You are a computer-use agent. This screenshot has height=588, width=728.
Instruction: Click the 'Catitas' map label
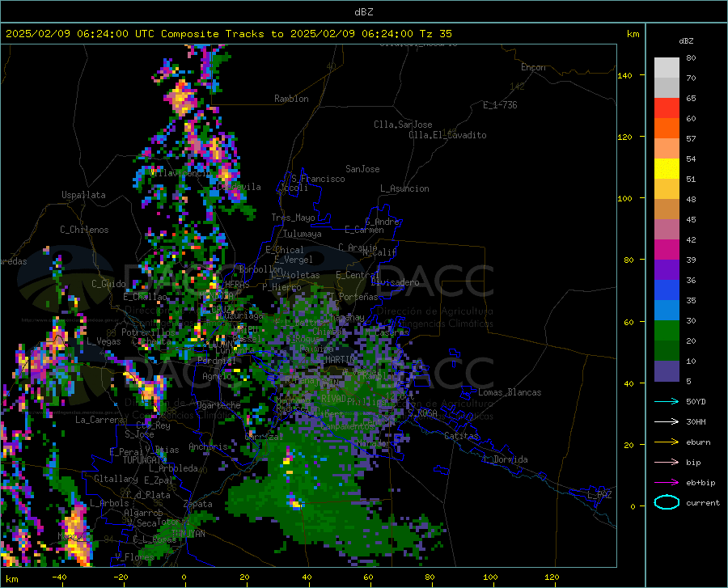click(462, 436)
